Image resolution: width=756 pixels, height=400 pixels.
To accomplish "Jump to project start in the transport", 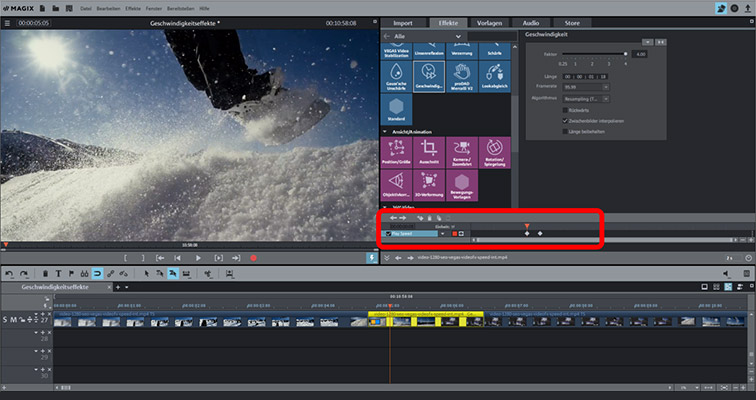I will (x=177, y=258).
